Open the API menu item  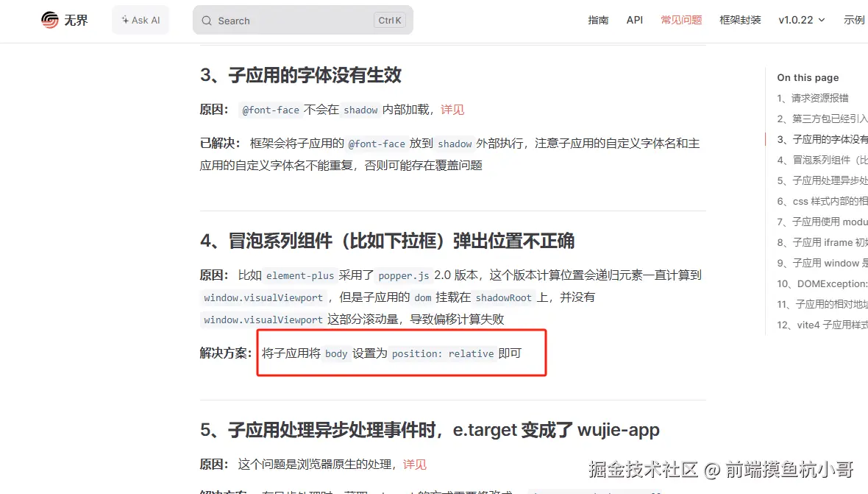[634, 20]
